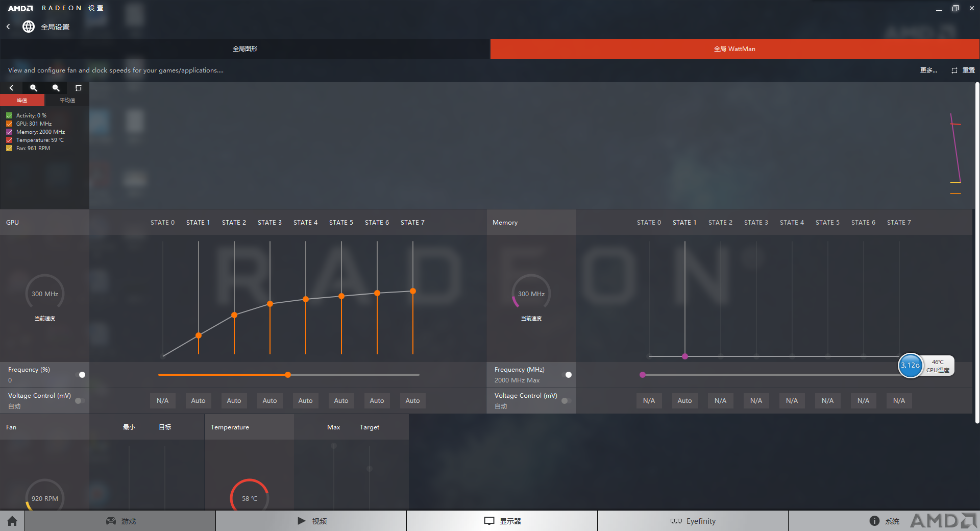This screenshot has height=531, width=980.
Task: Click the 游戏 label in bottom bar
Action: click(x=129, y=521)
